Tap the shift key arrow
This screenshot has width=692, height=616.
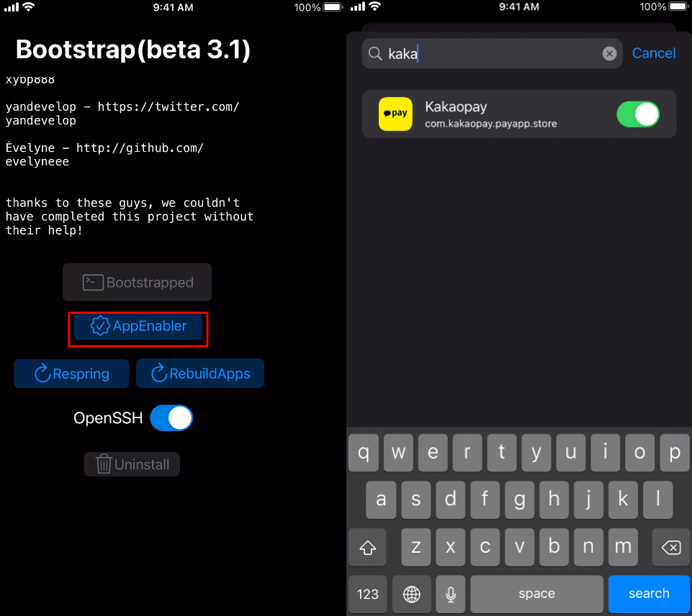367,547
